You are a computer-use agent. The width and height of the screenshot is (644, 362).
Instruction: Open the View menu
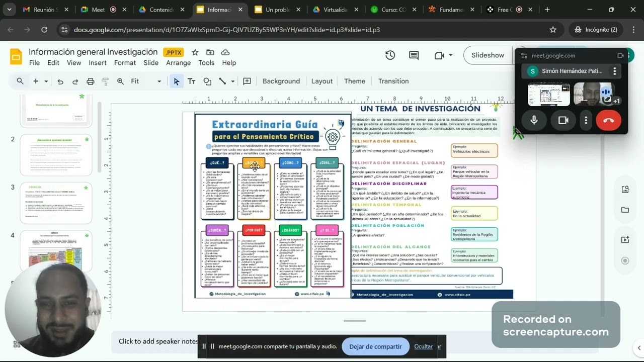click(74, 63)
